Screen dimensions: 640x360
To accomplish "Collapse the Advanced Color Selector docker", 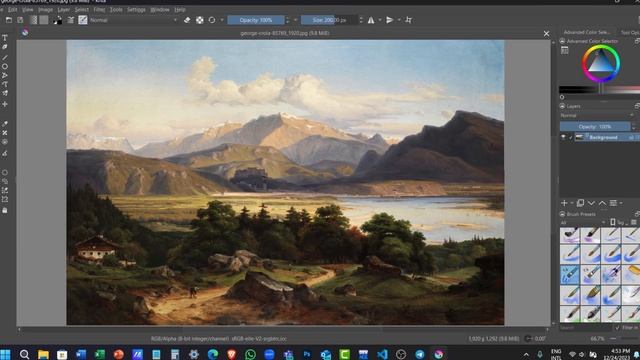I will [562, 41].
